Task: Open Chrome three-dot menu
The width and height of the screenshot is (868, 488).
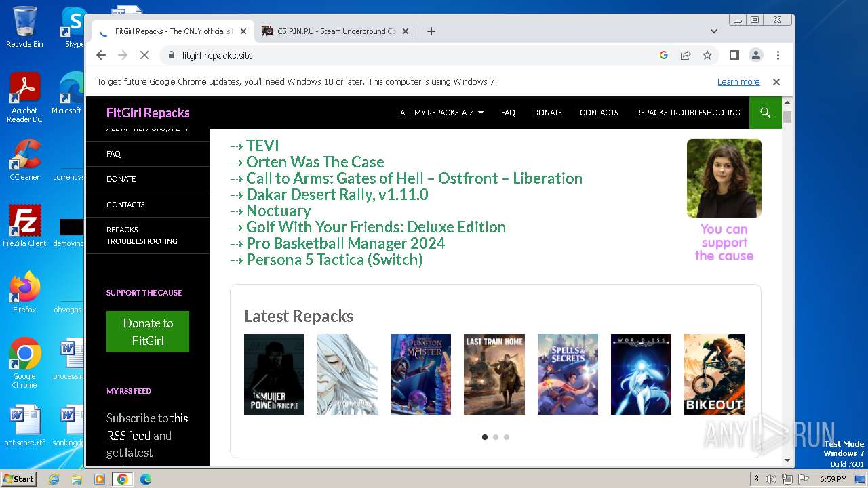Action: click(x=778, y=56)
